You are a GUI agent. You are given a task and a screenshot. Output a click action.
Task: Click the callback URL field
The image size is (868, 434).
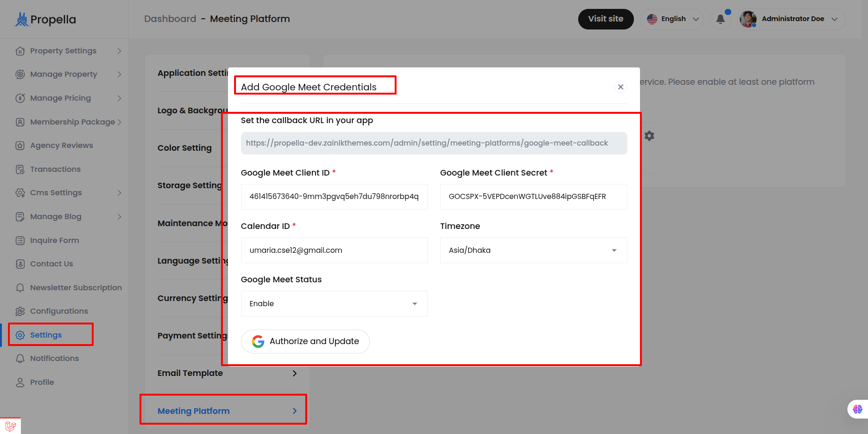click(x=434, y=143)
